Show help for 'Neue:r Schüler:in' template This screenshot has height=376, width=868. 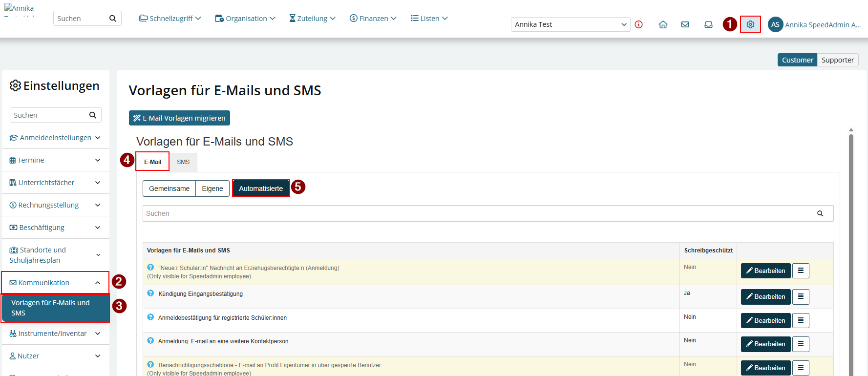(x=150, y=267)
